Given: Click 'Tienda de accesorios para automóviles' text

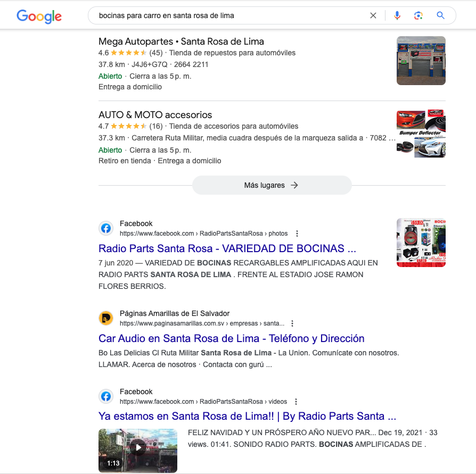Looking at the screenshot, I should point(234,126).
